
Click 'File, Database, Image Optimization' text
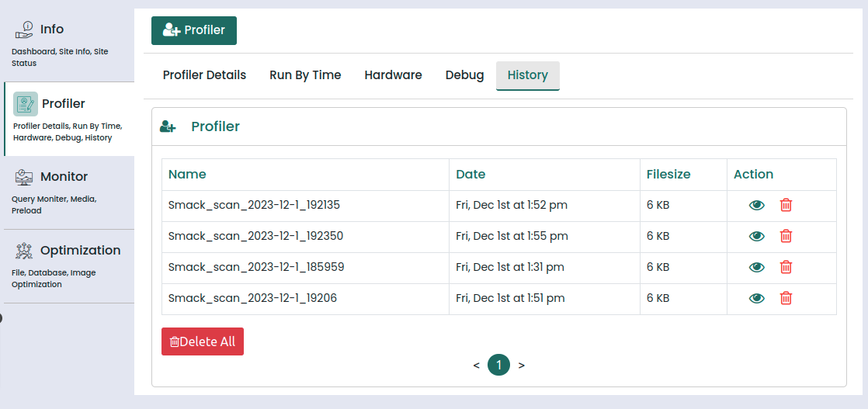pyautogui.click(x=53, y=279)
